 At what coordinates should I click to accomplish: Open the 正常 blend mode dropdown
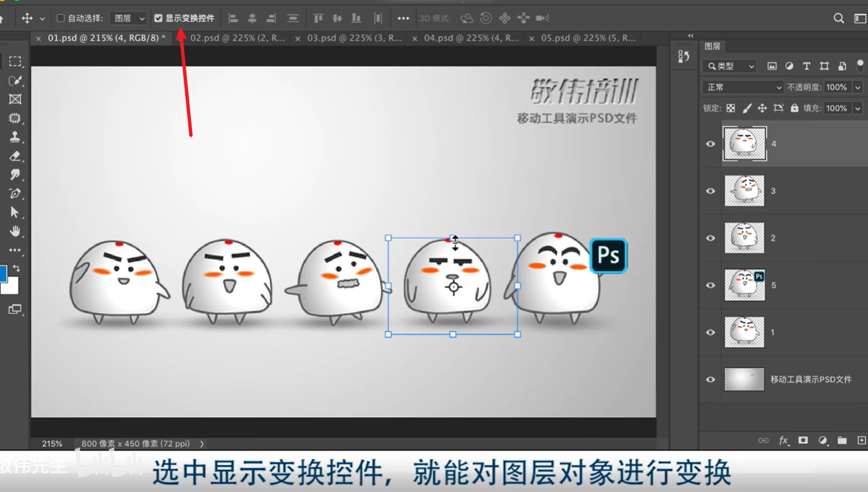coord(742,87)
